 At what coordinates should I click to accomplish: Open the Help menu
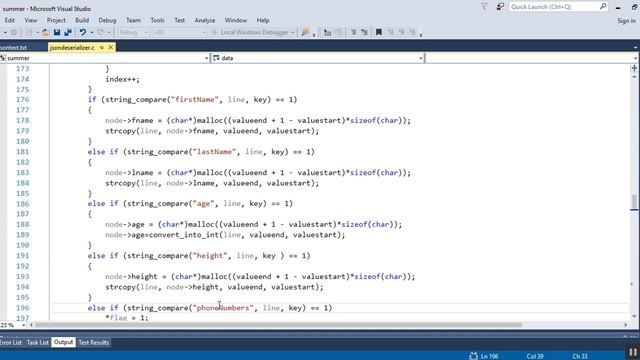click(263, 20)
